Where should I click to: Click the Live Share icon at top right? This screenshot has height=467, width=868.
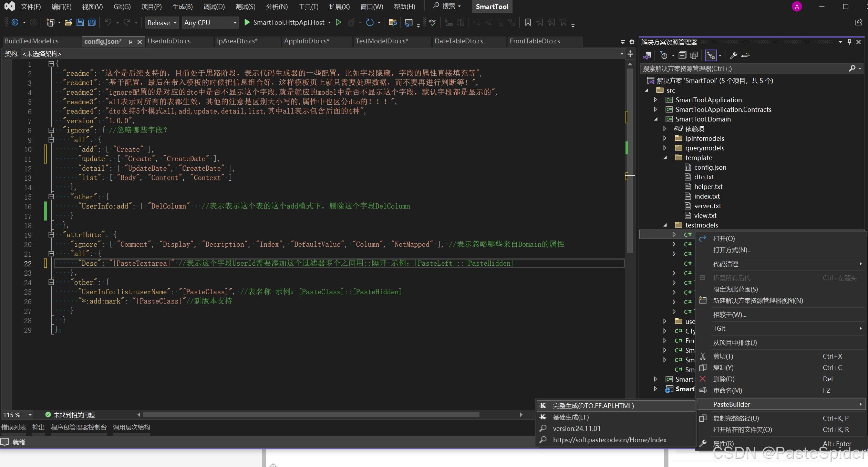click(859, 23)
